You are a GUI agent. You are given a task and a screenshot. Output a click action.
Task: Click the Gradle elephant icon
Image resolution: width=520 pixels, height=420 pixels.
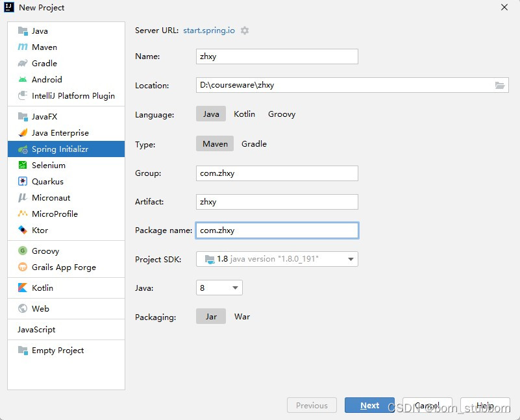pyautogui.click(x=23, y=64)
